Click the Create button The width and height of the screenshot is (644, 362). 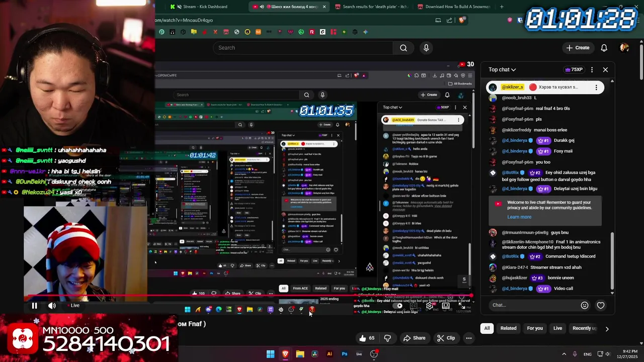click(577, 48)
